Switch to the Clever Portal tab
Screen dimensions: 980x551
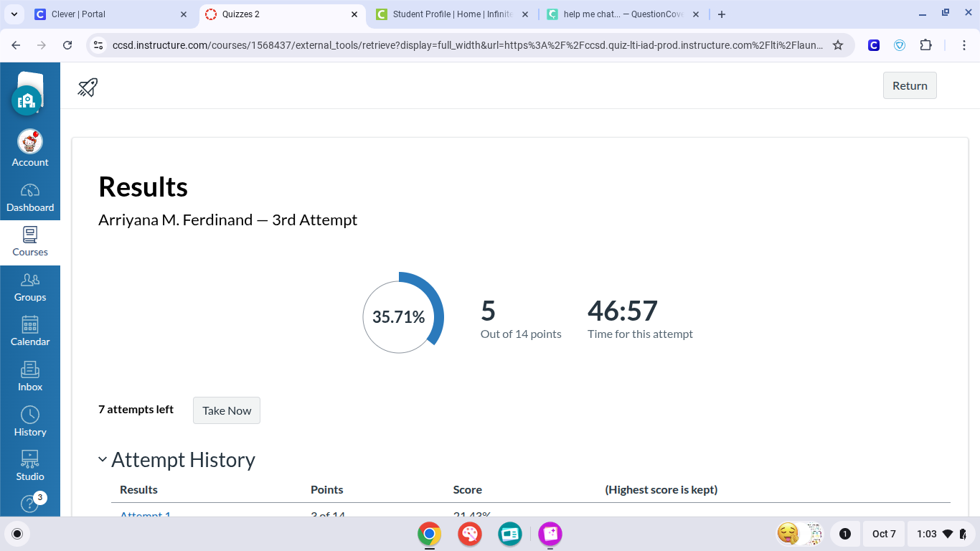(x=108, y=14)
